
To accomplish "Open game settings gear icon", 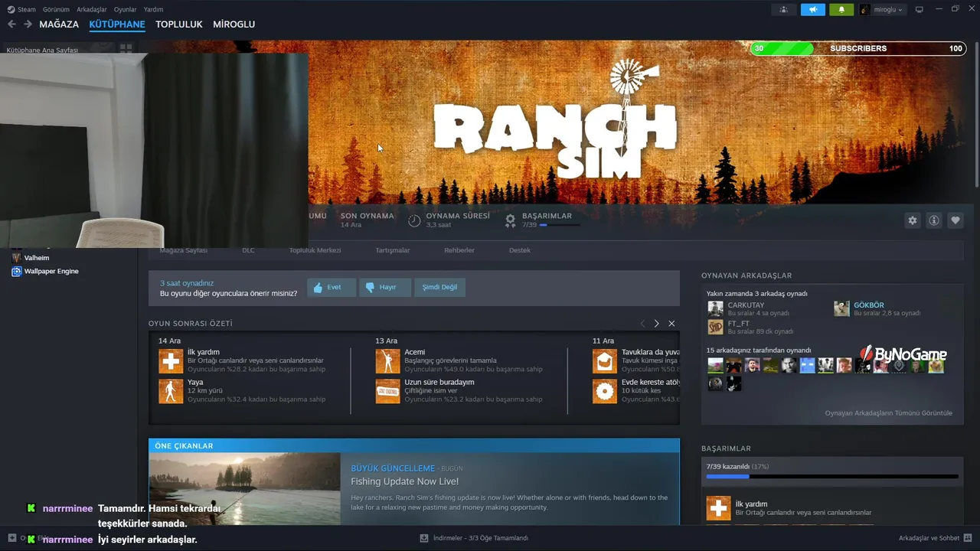I will (913, 220).
